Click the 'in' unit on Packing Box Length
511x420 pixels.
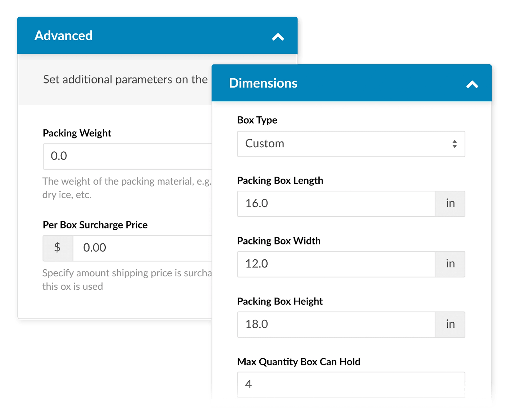pyautogui.click(x=450, y=204)
